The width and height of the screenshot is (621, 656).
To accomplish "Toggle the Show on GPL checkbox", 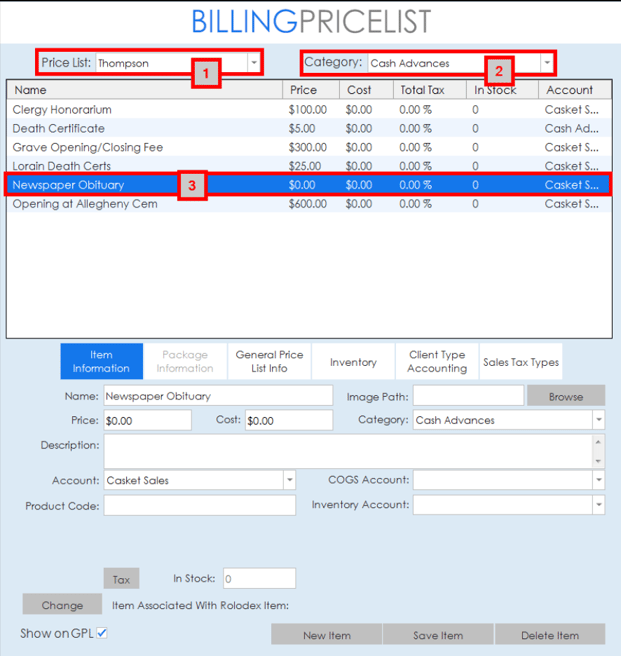I will point(102,633).
